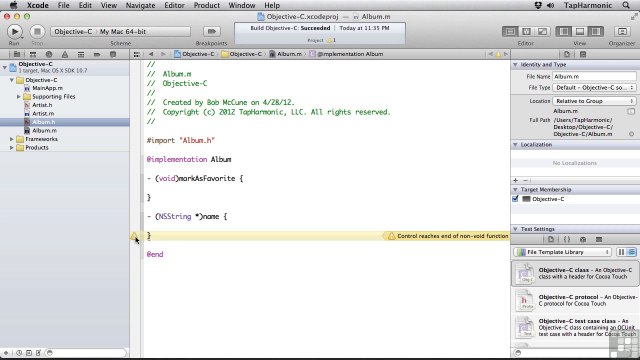The width and height of the screenshot is (640, 360).
Task: Select the Standard editor icon
Action: pyautogui.click(x=510, y=31)
